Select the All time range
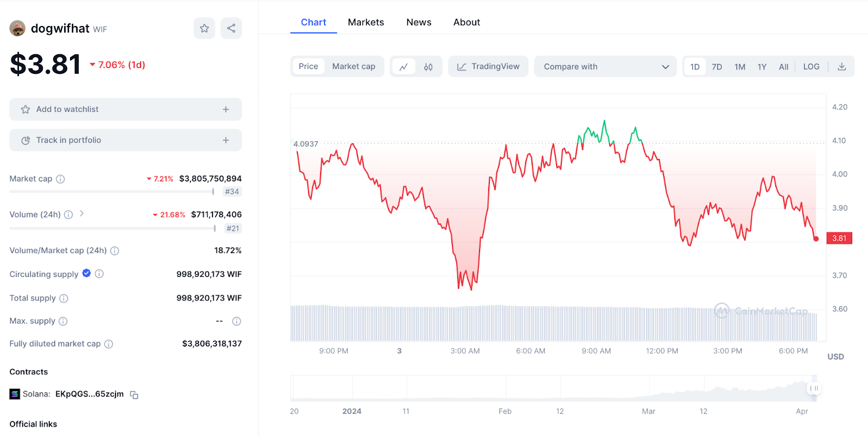 (784, 67)
